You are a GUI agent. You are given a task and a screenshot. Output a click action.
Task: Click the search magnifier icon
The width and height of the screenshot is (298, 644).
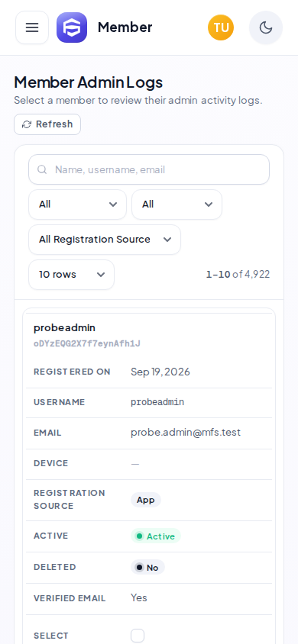(x=42, y=169)
